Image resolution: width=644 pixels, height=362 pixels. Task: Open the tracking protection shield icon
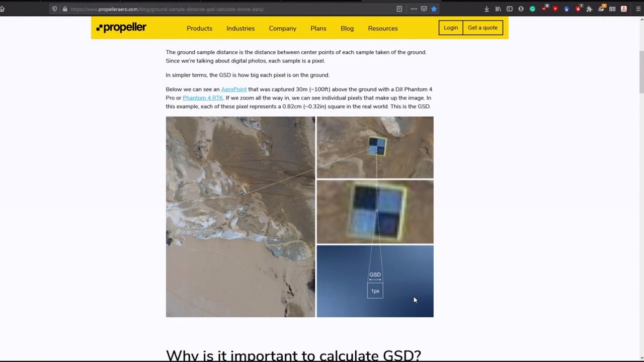55,9
